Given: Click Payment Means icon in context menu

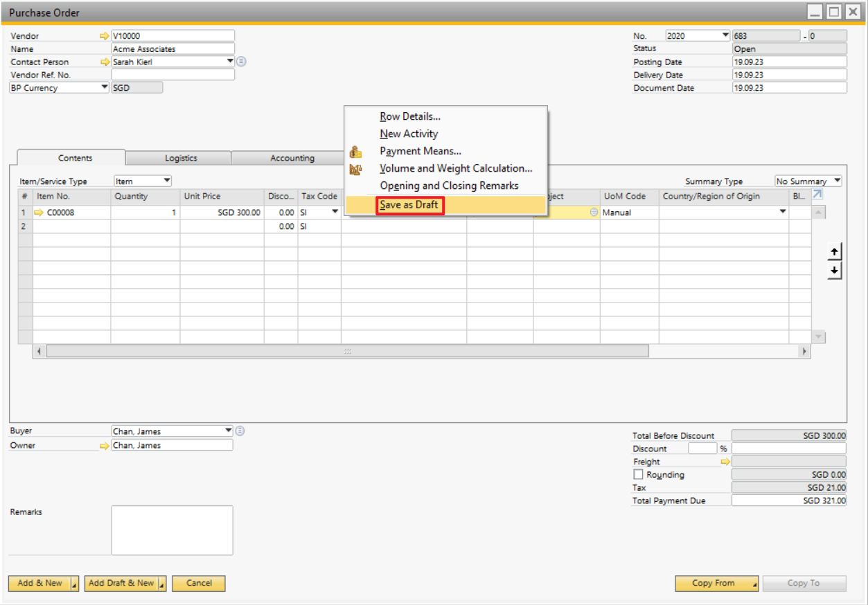Looking at the screenshot, I should tap(355, 152).
